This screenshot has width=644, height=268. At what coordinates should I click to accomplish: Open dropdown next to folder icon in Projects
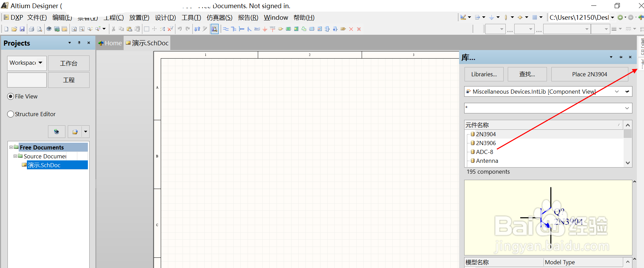point(85,131)
